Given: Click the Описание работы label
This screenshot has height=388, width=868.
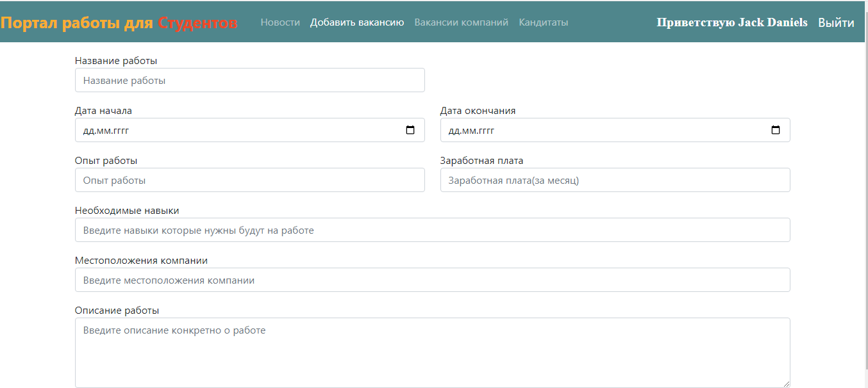Looking at the screenshot, I should coord(117,311).
